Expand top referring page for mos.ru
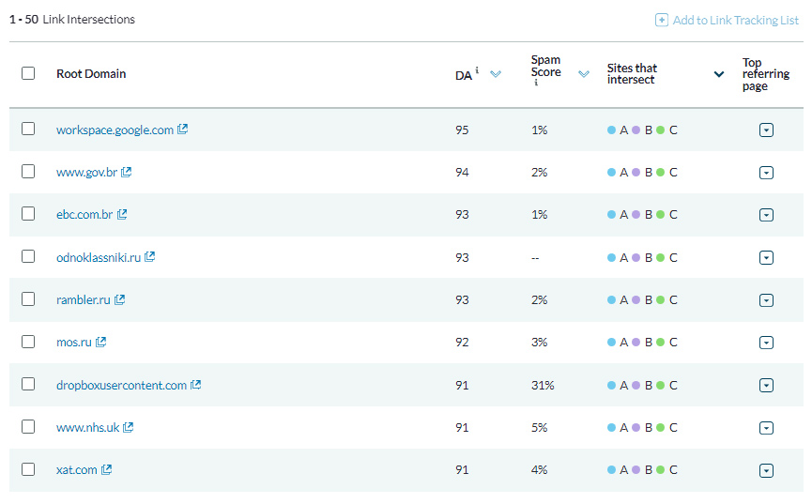 point(766,343)
